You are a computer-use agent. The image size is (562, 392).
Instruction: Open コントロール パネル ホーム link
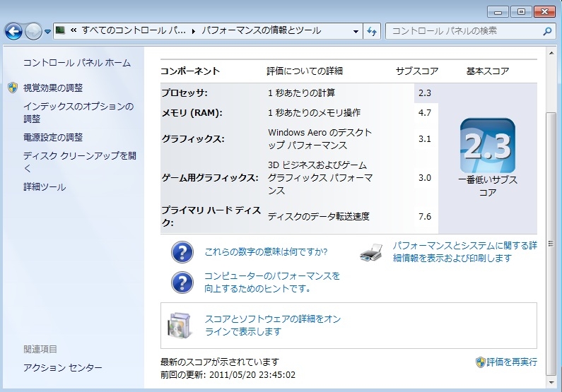pos(77,63)
